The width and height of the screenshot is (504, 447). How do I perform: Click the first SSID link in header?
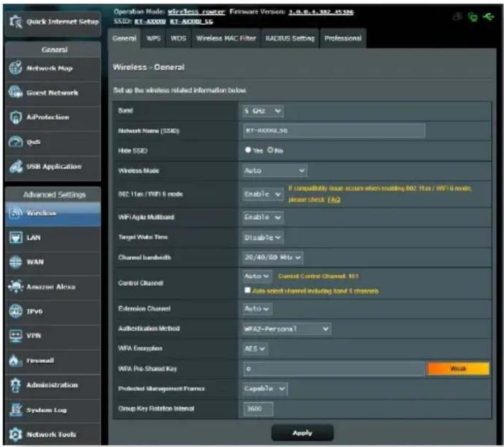150,21
